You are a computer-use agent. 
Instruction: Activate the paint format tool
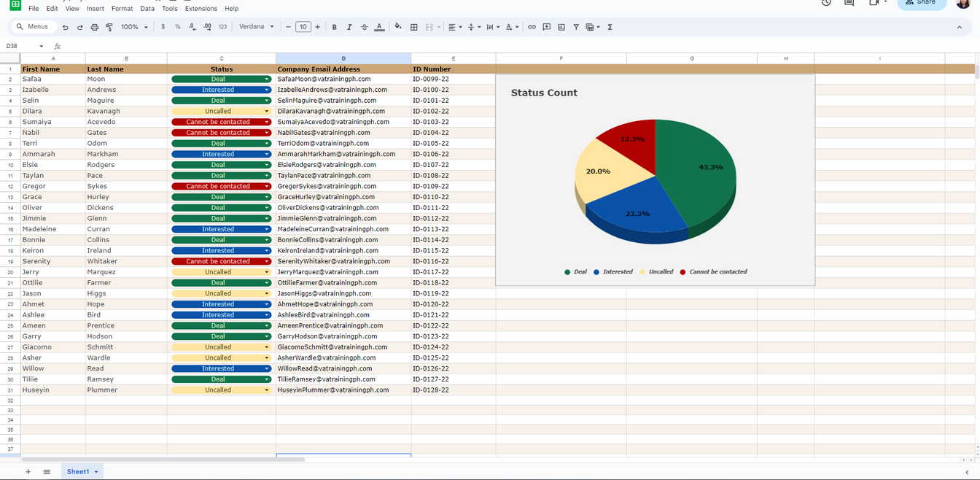coord(109,27)
